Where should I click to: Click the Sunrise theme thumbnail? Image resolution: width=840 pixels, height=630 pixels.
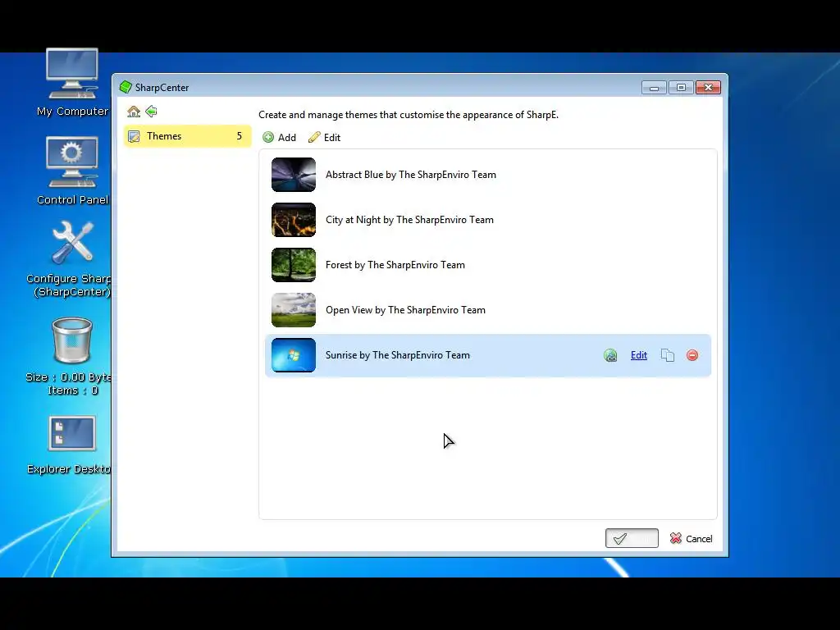pyautogui.click(x=294, y=355)
